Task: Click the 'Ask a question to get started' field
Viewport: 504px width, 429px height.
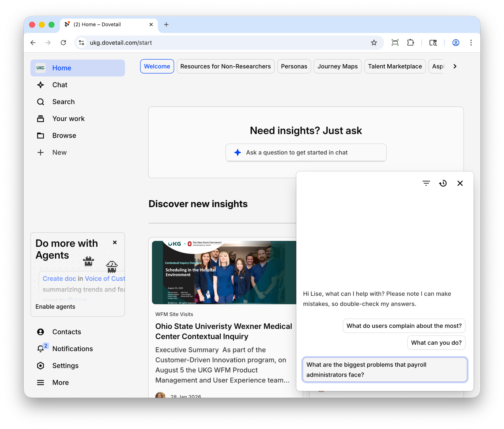Action: (x=306, y=152)
